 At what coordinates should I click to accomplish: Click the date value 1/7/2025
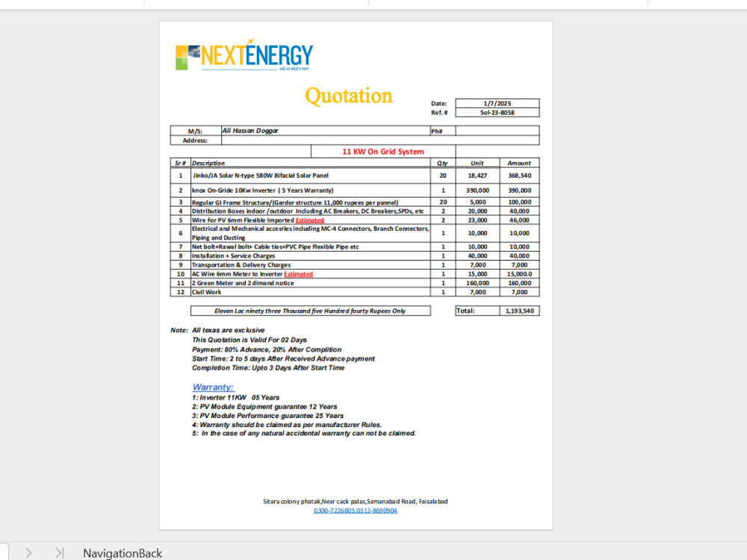pyautogui.click(x=497, y=103)
